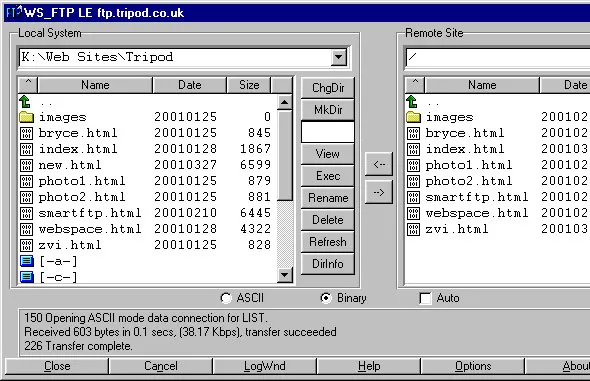
Task: Click the Cancel button
Action: point(161,366)
